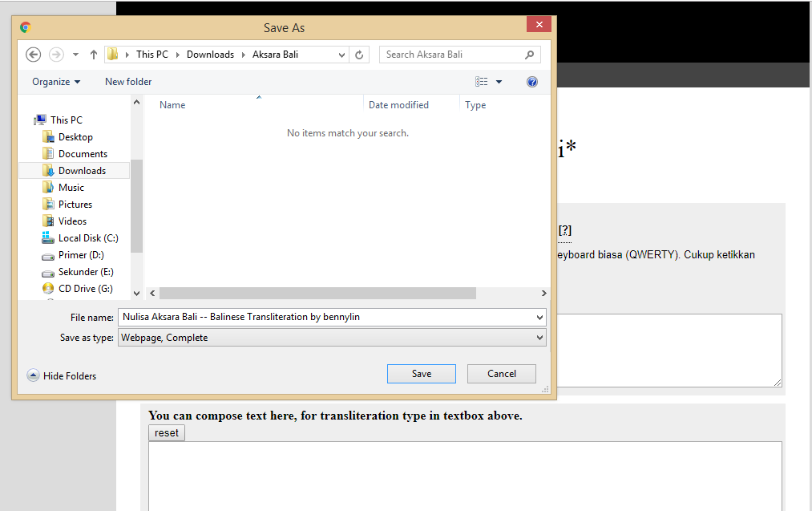812x511 pixels.
Task: Change view using view icon
Action: pos(481,81)
